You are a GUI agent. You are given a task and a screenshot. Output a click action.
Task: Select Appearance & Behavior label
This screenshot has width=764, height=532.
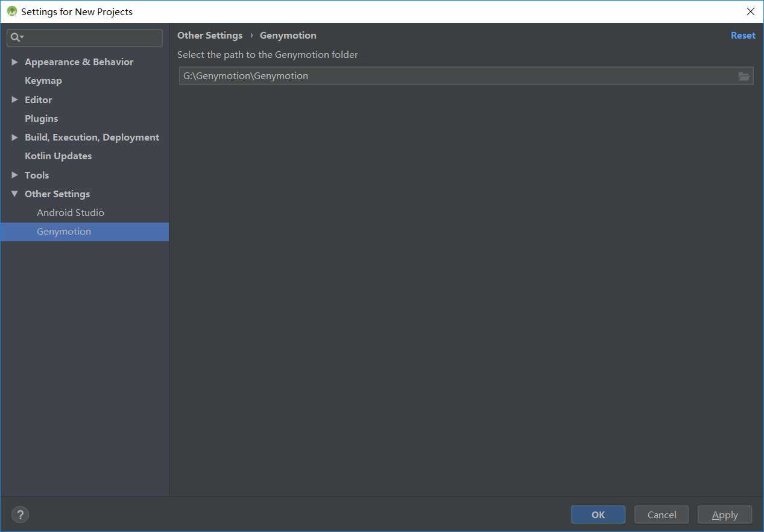pos(79,62)
